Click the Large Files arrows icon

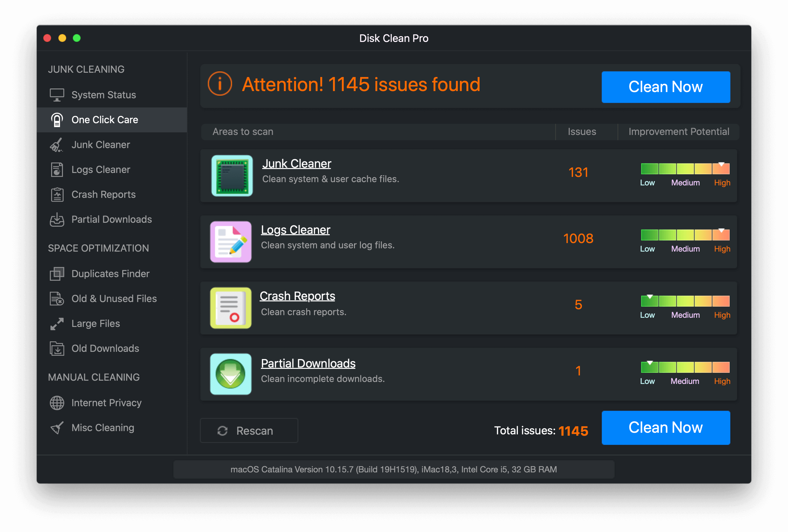[x=57, y=324]
